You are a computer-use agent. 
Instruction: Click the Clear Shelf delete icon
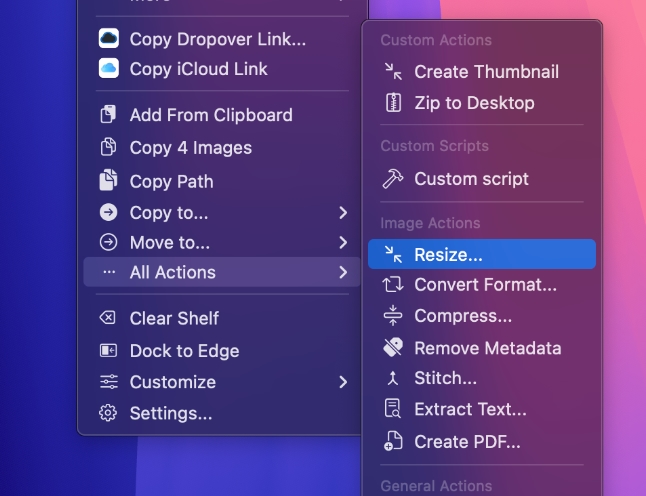108,318
